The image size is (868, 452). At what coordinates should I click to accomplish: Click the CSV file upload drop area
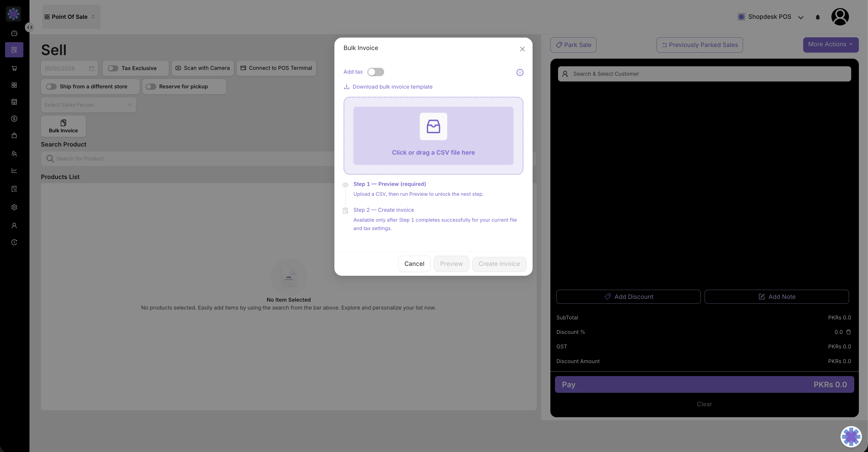(x=433, y=136)
